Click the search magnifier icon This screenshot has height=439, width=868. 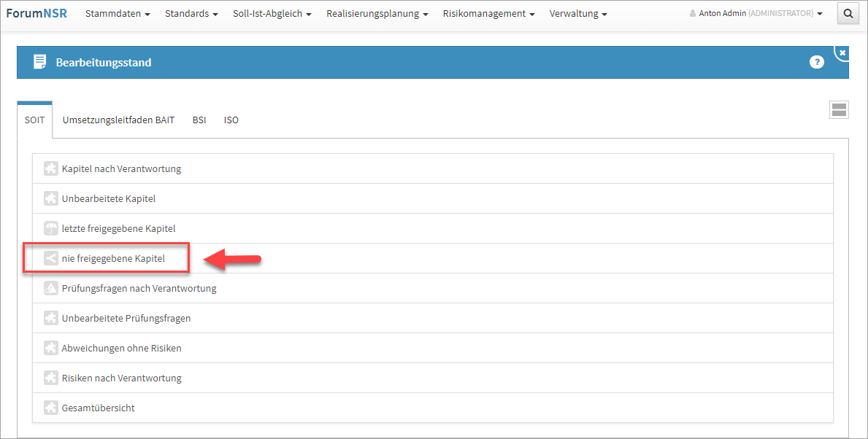coord(848,14)
